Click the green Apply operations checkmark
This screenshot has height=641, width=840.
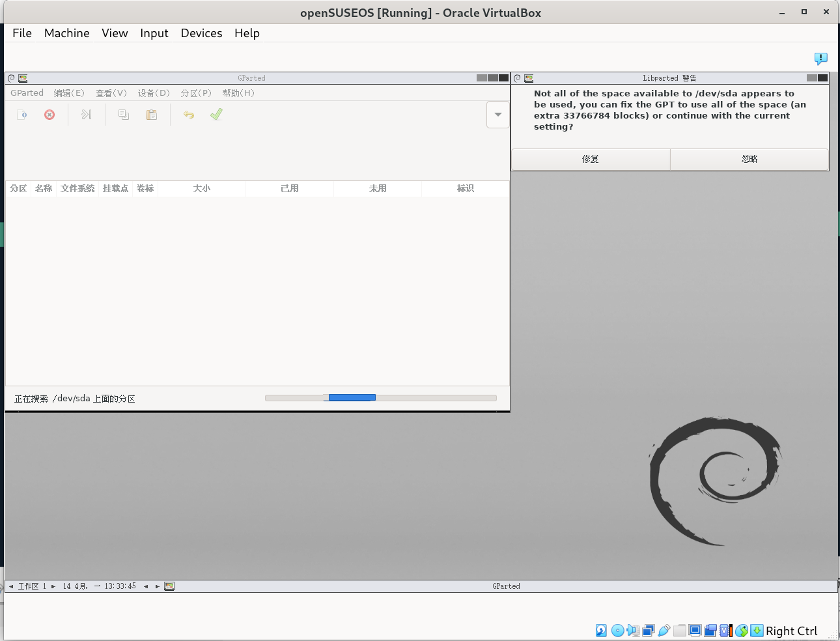(x=216, y=115)
